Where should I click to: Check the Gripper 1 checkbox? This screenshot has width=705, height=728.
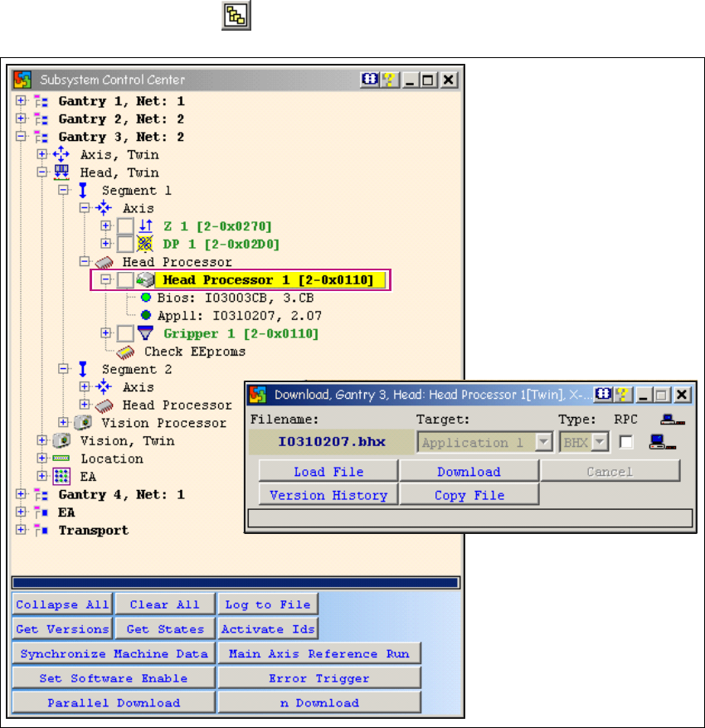pyautogui.click(x=125, y=332)
